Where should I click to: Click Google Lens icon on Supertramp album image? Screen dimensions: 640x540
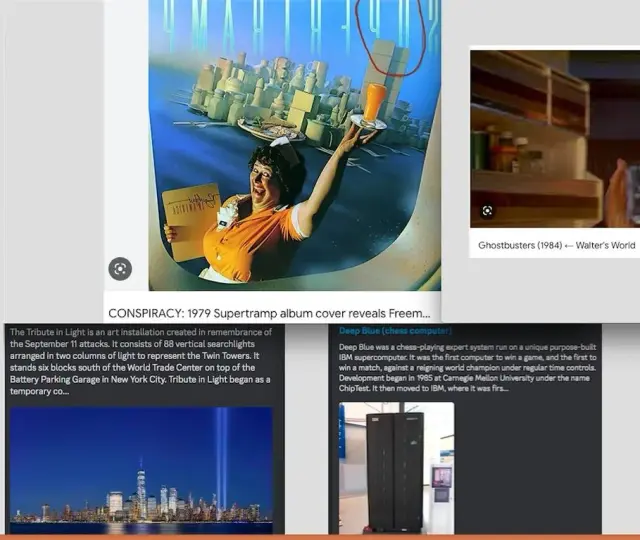pyautogui.click(x=120, y=269)
